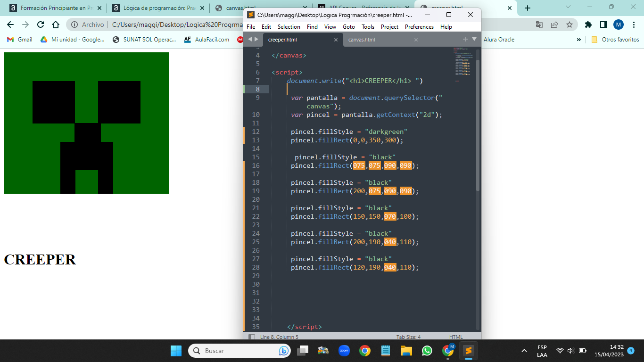Toggle the Sublime side bar status icon
This screenshot has height=362, width=644.
pos(252,337)
